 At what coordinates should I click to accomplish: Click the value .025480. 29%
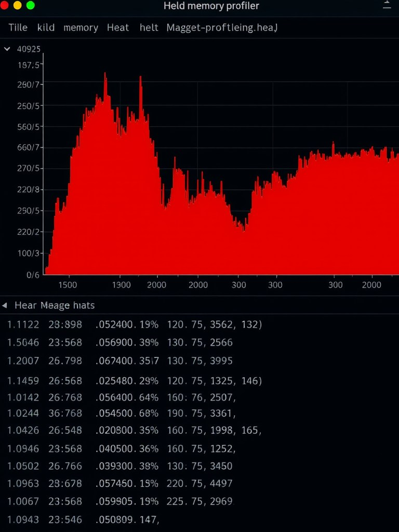pos(127,381)
